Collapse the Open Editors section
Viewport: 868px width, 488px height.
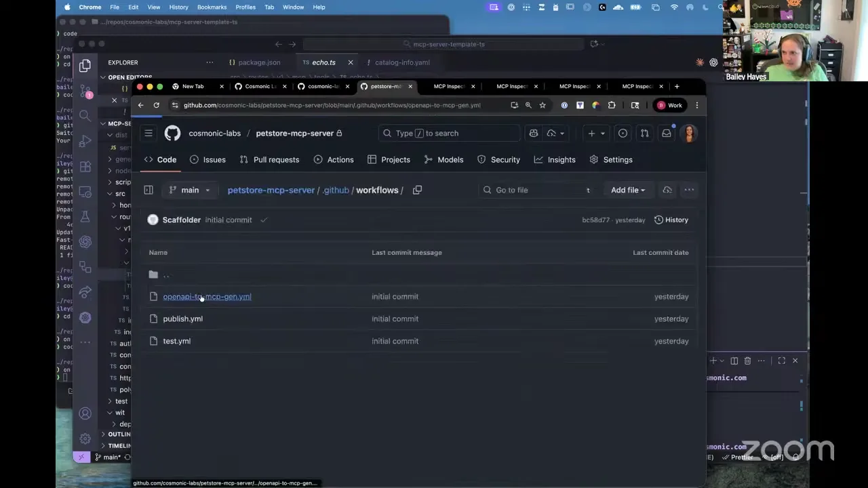[129, 77]
